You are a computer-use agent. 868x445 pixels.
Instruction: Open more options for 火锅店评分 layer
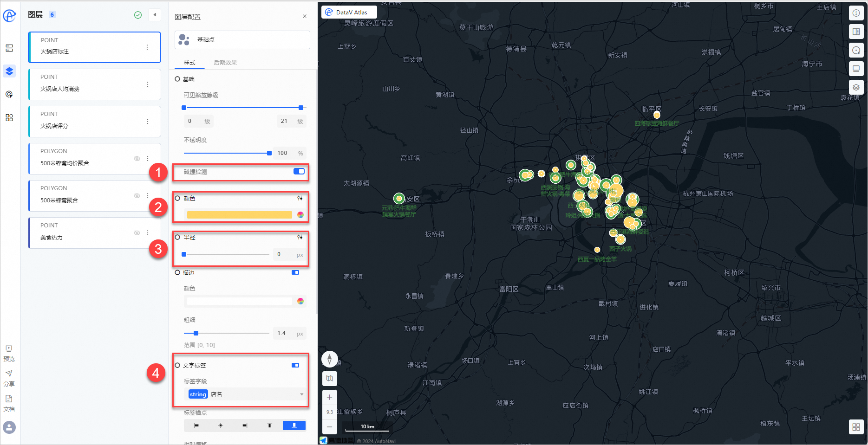click(148, 122)
